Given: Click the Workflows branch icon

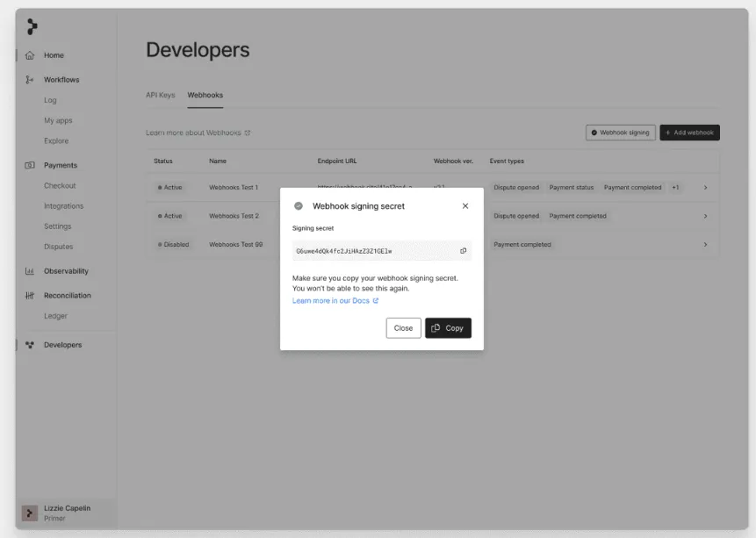Looking at the screenshot, I should click(x=29, y=80).
